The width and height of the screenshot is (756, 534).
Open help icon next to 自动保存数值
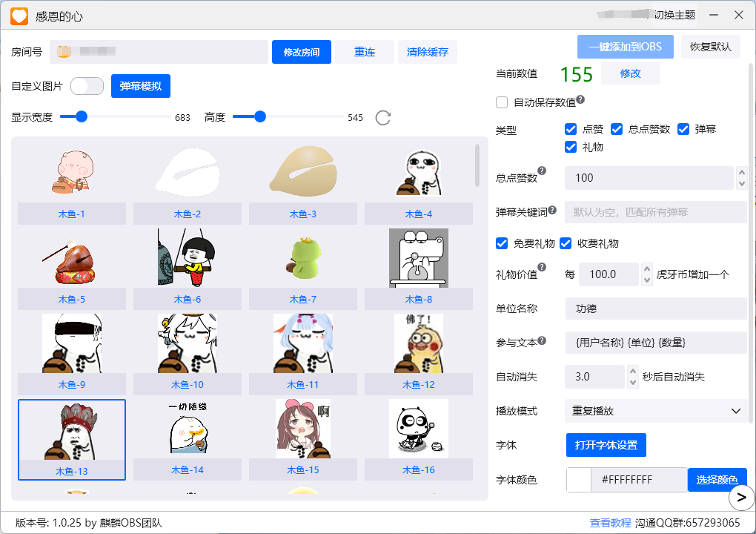coord(580,99)
